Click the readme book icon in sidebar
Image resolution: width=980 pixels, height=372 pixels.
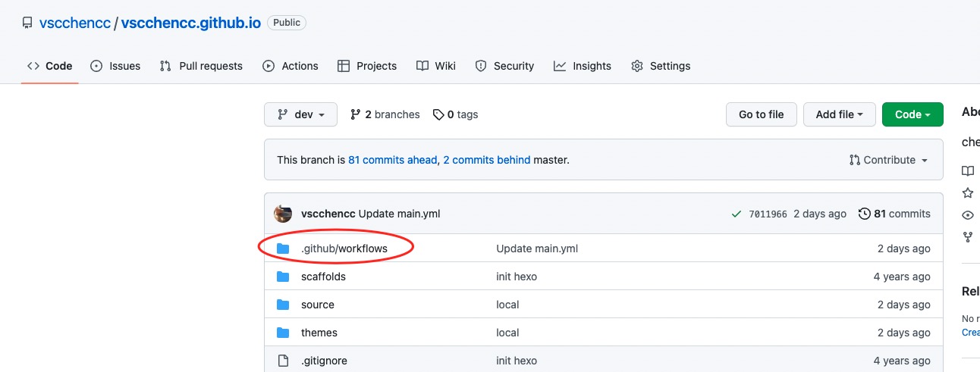point(968,170)
